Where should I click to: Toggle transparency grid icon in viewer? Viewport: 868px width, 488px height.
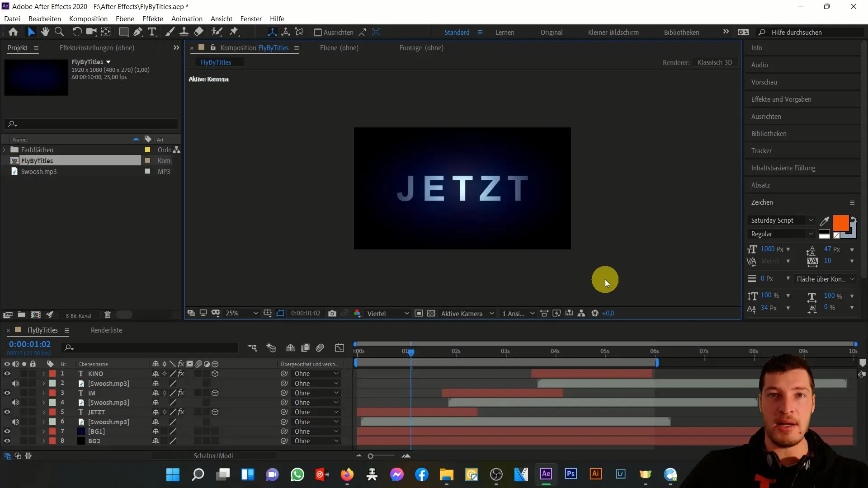pyautogui.click(x=431, y=314)
